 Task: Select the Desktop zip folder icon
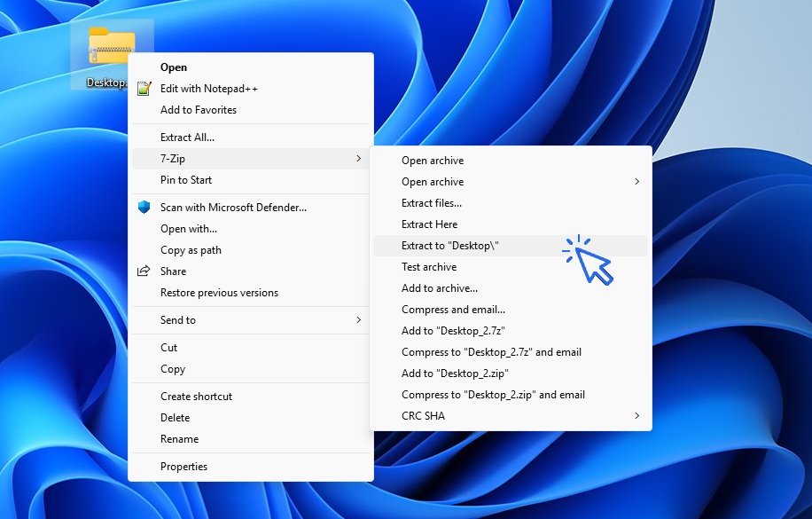[x=112, y=47]
